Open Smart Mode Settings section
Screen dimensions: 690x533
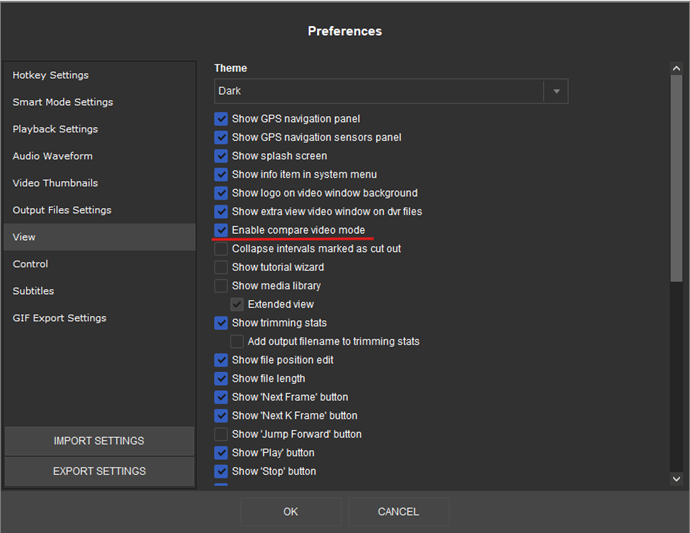(99, 102)
